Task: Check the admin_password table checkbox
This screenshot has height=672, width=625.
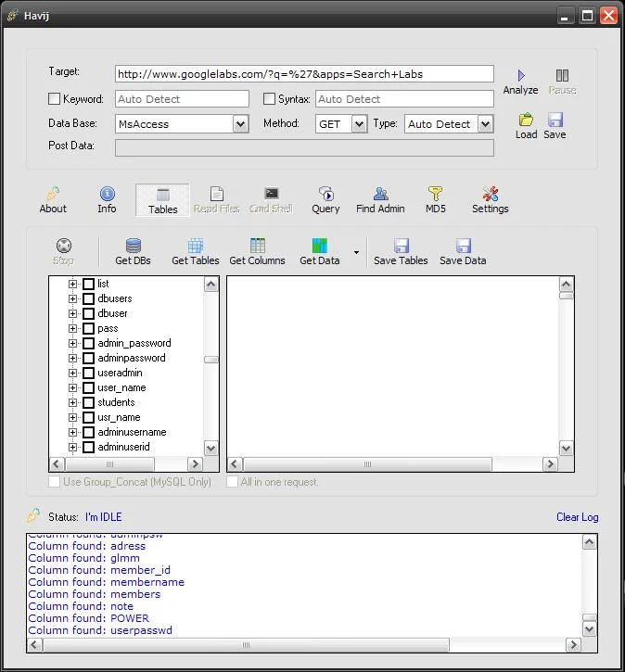Action: (89, 343)
